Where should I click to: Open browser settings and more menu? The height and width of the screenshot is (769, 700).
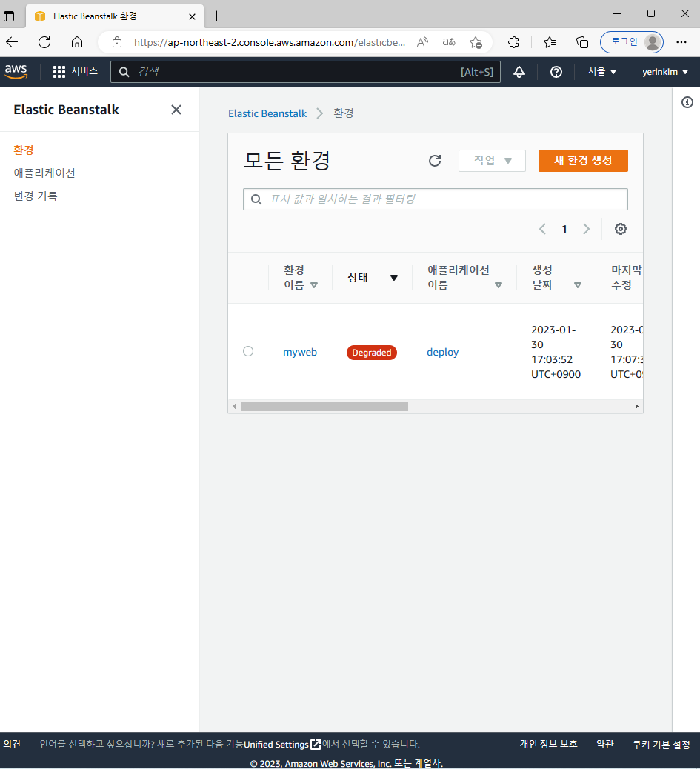[681, 42]
